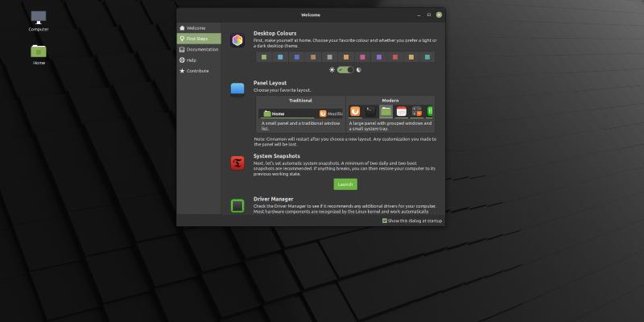Viewport: 644px width, 322px height.
Task: Click the moon dark-theme icon
Action: point(359,70)
